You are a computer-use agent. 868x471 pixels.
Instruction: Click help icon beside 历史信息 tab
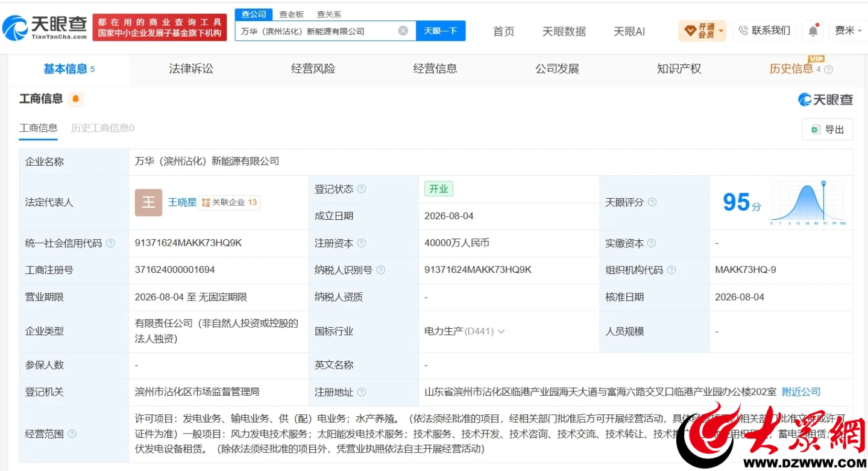coord(829,70)
